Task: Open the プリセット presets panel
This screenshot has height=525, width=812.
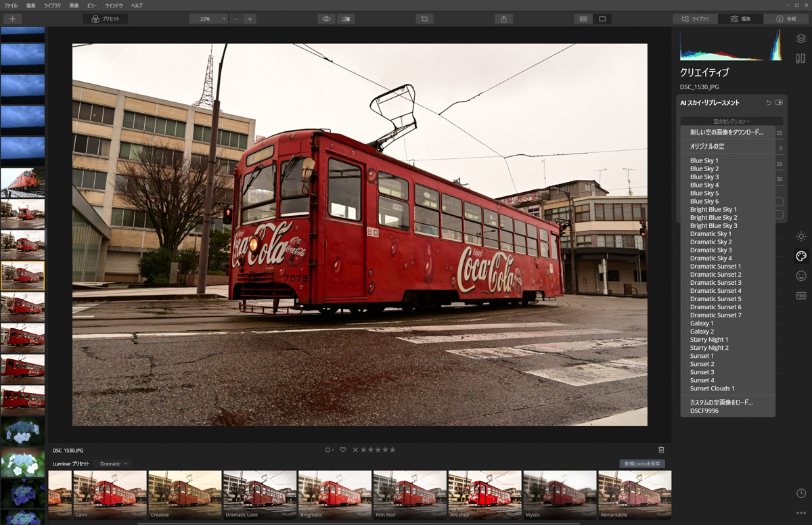Action: tap(106, 19)
